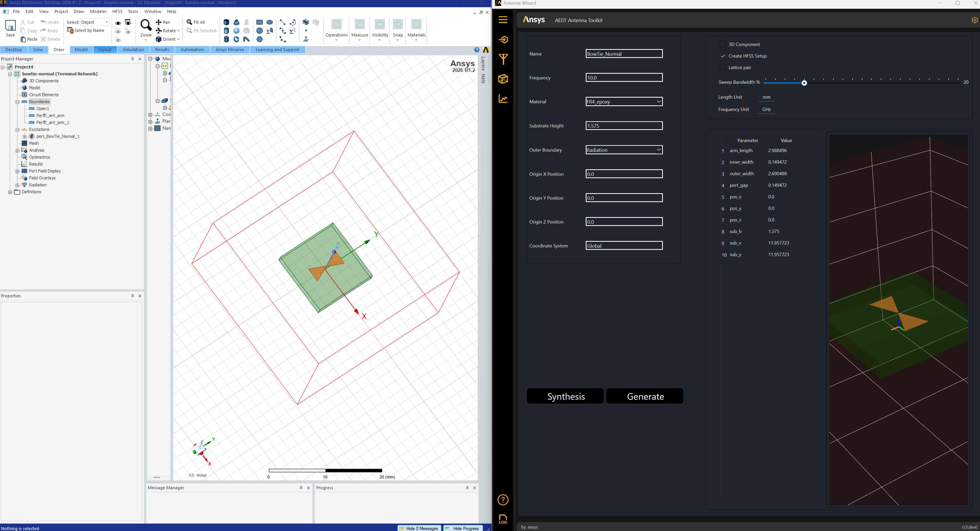Click the Synthesis button

(565, 396)
